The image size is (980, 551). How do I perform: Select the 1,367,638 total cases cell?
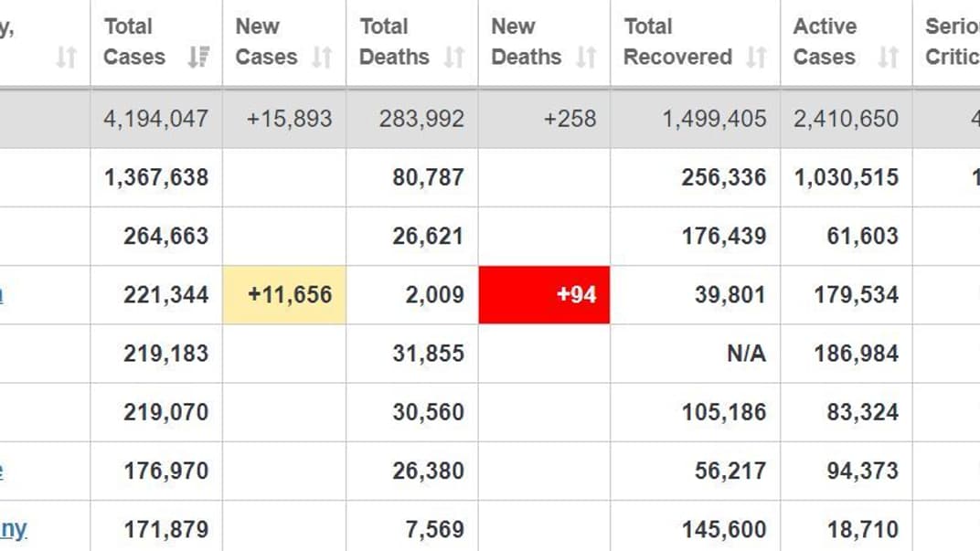pyautogui.click(x=156, y=177)
